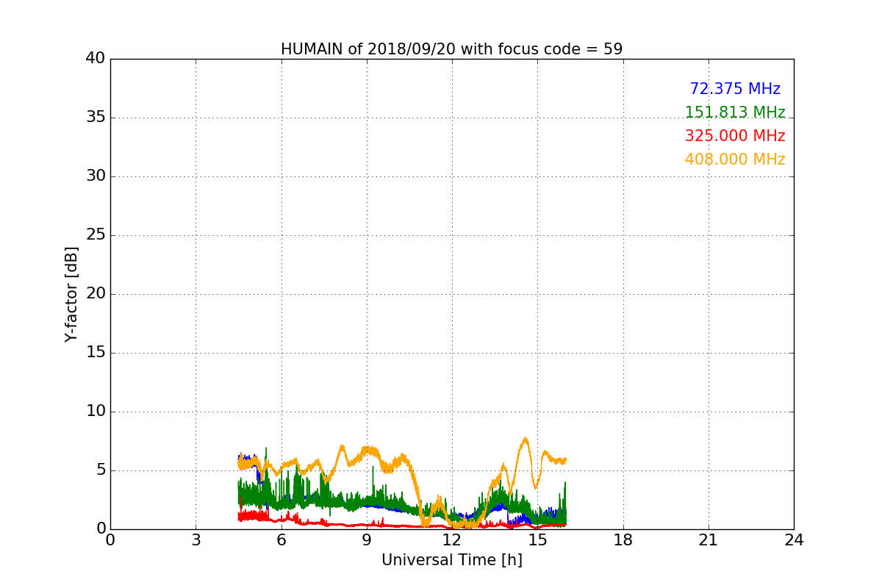882x588 pixels.
Task: Click x-axis tick label 6
Action: pyautogui.click(x=281, y=540)
